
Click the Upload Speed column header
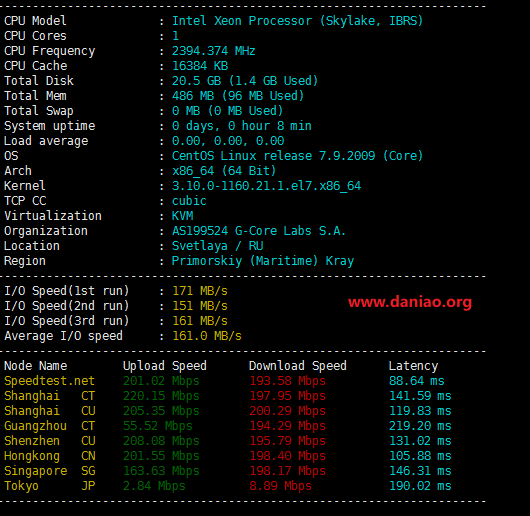(165, 366)
